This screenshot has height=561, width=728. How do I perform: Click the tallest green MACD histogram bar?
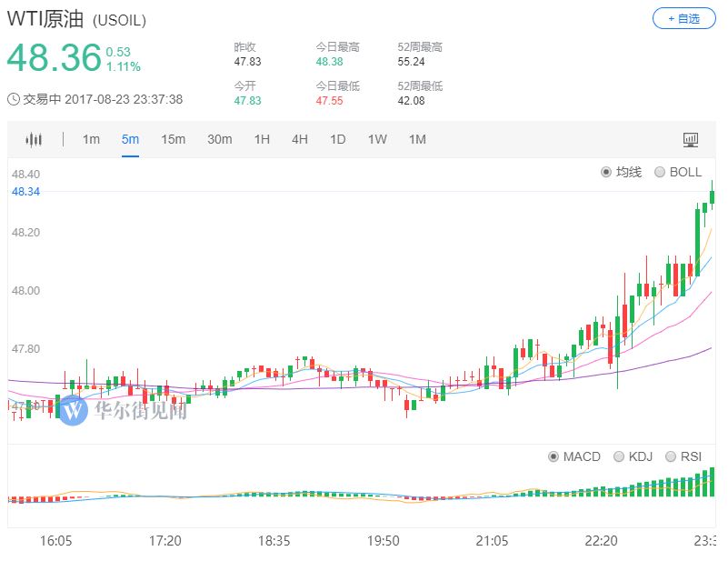(x=713, y=482)
